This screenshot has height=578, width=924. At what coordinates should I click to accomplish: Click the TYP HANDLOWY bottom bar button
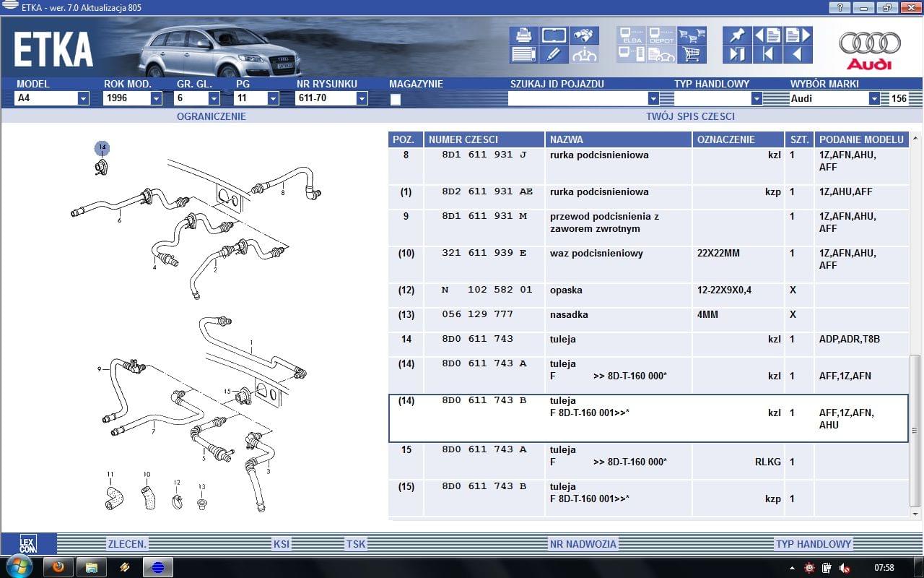click(814, 544)
